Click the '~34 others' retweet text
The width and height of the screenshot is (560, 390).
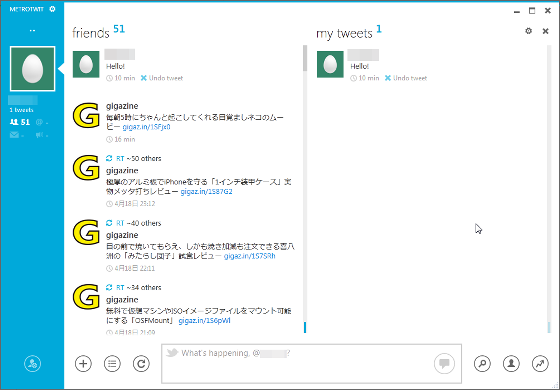[x=144, y=287]
